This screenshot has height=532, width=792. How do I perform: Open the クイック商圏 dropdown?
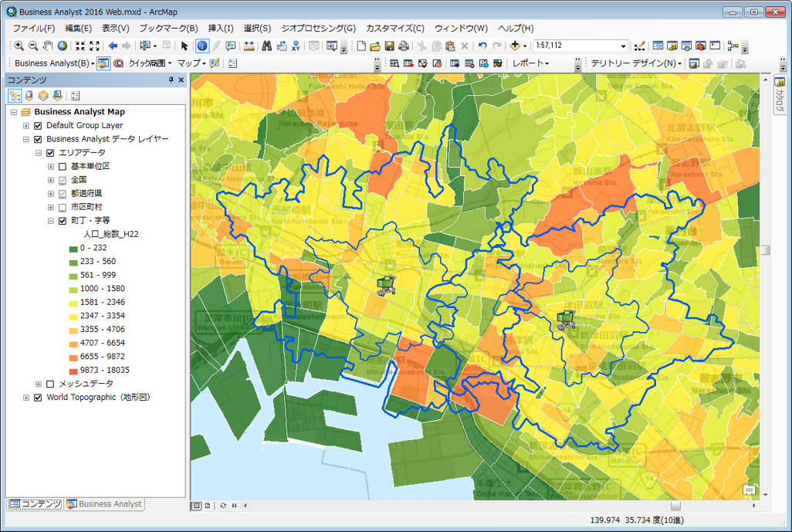[150, 63]
